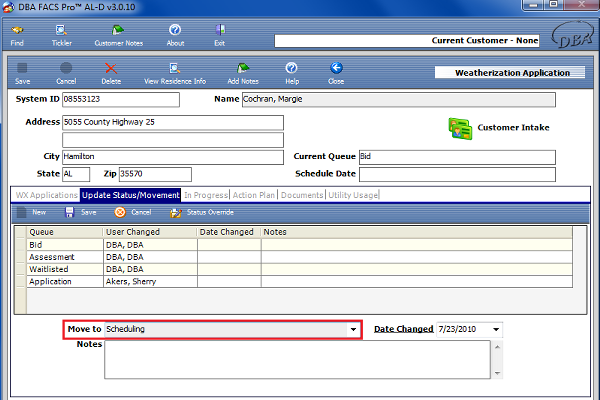Click the Address field with County Highway 25
Screen dimensions: 600x400
(173, 122)
